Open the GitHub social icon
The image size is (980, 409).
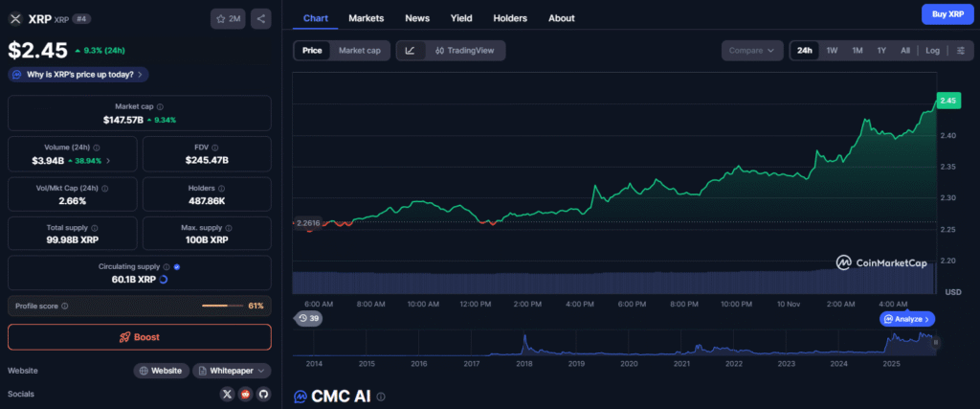(x=263, y=394)
